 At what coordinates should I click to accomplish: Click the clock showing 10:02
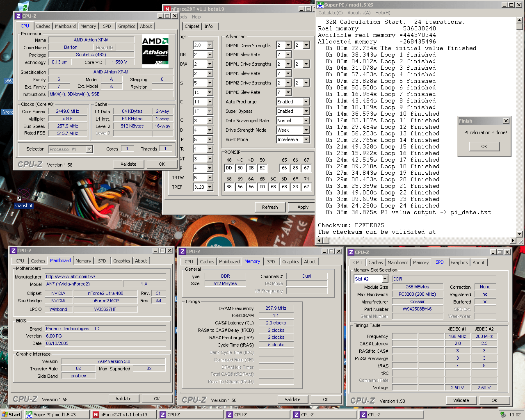pyautogui.click(x=515, y=415)
